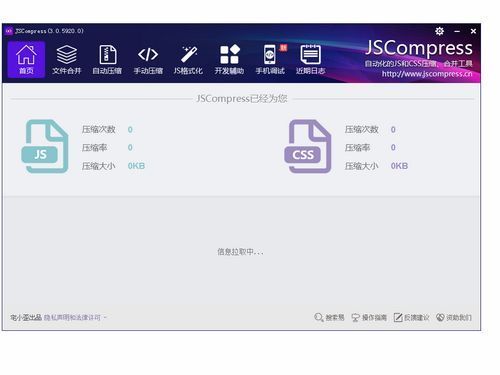Click the search magnifier link in footer

tap(329, 318)
